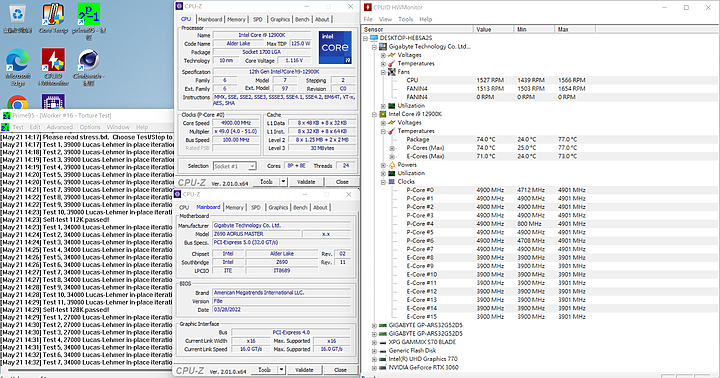Open the prime95 desktop shortcut
The height and width of the screenshot is (378, 720).
point(89,14)
